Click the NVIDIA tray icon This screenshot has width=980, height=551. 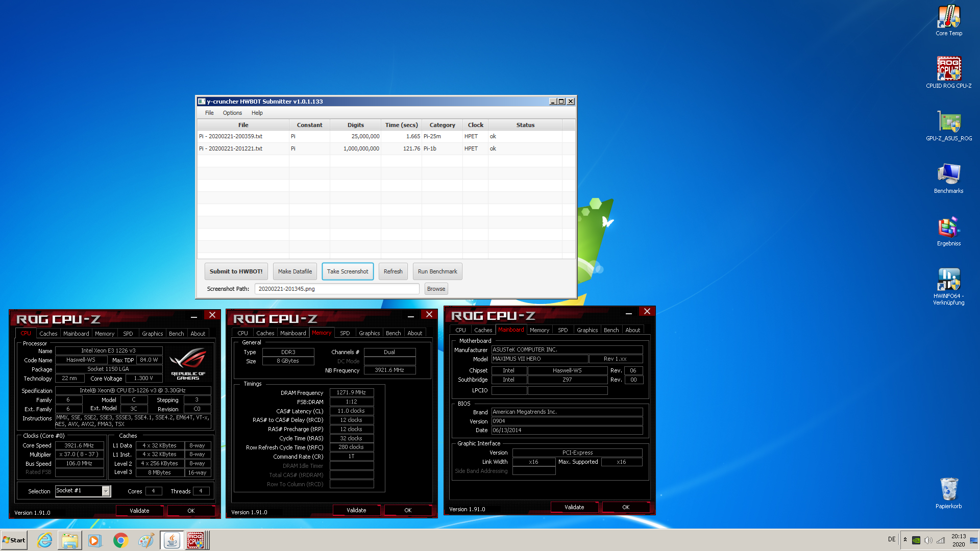(x=916, y=540)
